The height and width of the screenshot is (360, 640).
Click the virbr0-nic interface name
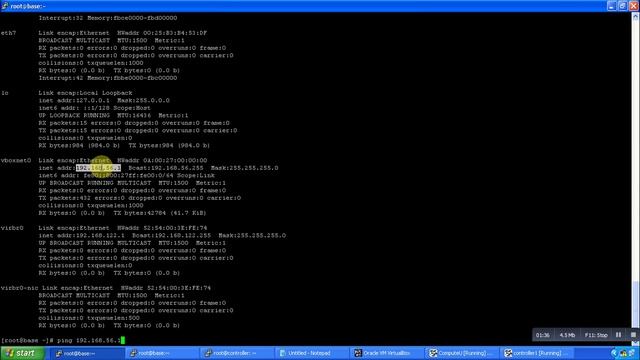pos(20,288)
